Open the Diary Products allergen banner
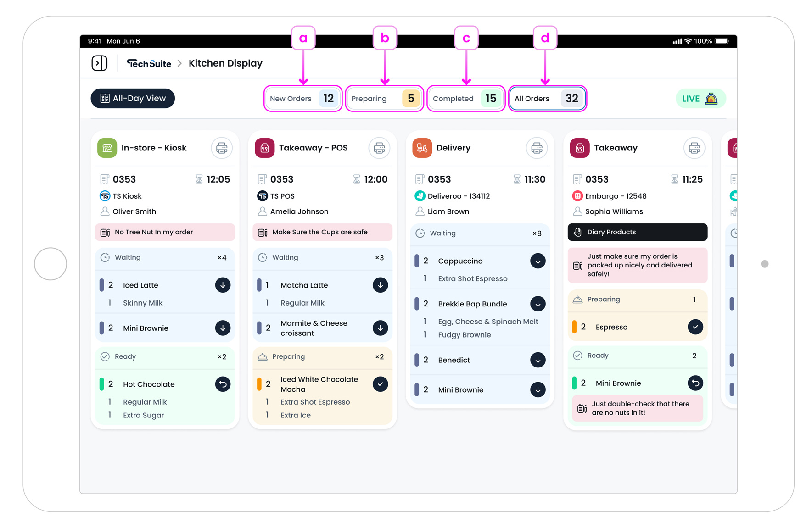 pyautogui.click(x=637, y=232)
